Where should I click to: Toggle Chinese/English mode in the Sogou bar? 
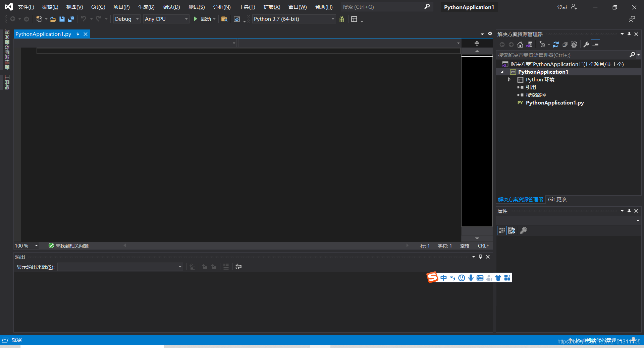coord(444,278)
